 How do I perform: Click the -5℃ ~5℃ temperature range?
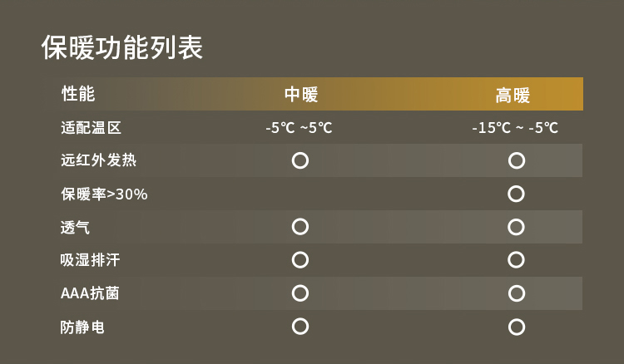coord(299,128)
